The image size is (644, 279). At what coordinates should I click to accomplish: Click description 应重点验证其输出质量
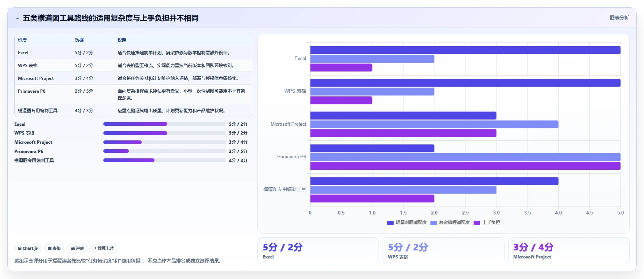172,111
